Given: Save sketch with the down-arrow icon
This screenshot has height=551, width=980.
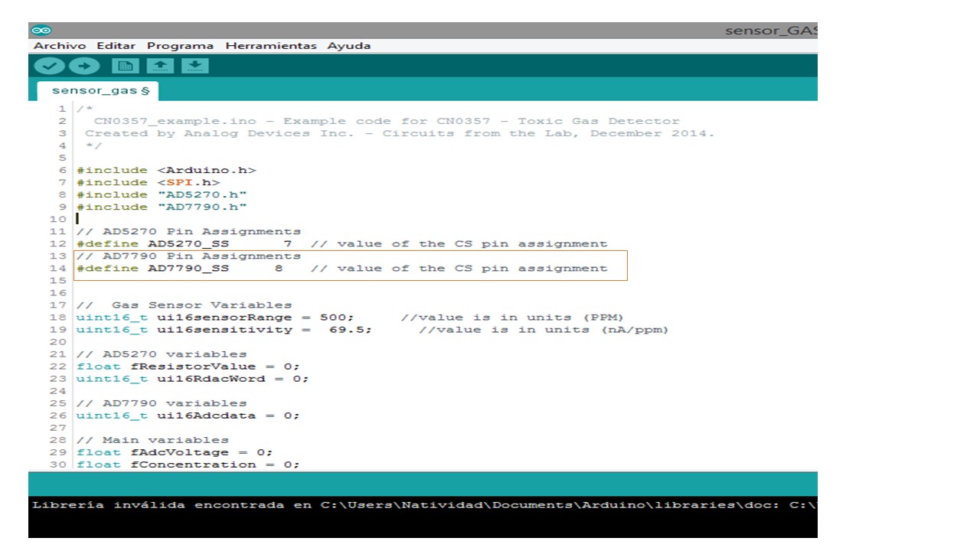Looking at the screenshot, I should coord(195,66).
